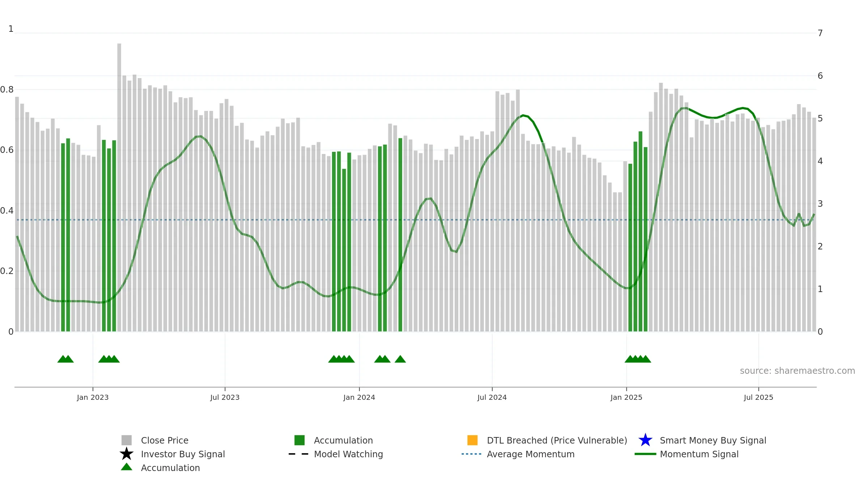Click the gray Close Price legend swatch
Viewport: 868px width, 488px height.
point(127,440)
